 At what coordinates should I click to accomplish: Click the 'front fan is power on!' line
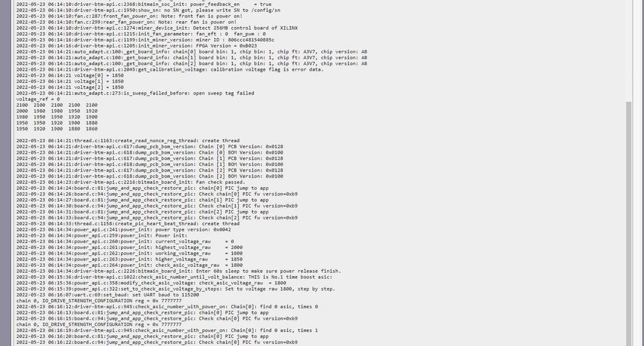129,16
